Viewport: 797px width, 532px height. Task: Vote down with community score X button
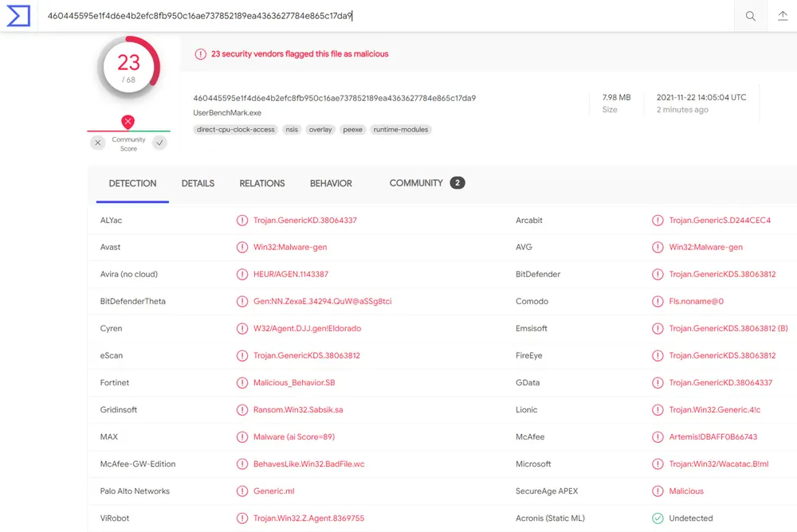[x=97, y=143]
